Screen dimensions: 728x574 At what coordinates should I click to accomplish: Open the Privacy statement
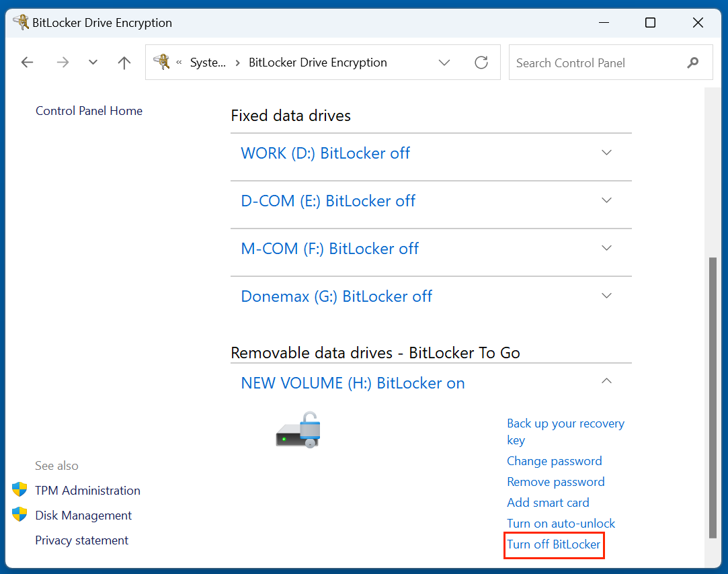pos(81,540)
